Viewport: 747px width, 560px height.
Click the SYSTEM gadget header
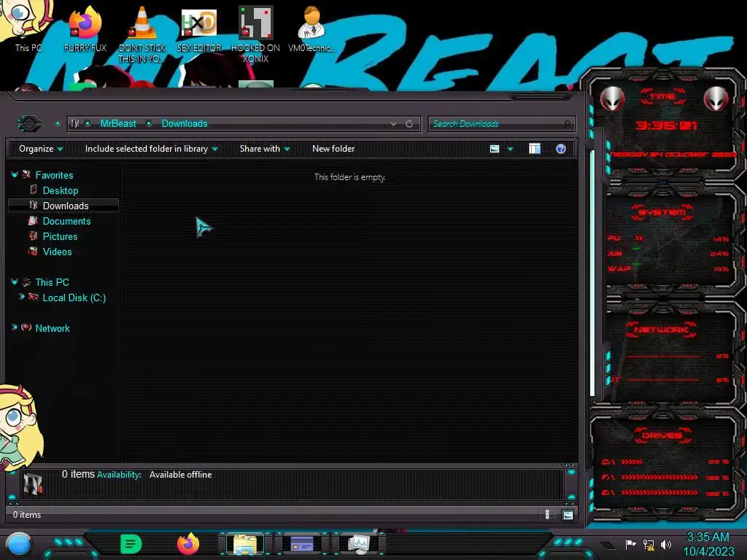tap(662, 212)
